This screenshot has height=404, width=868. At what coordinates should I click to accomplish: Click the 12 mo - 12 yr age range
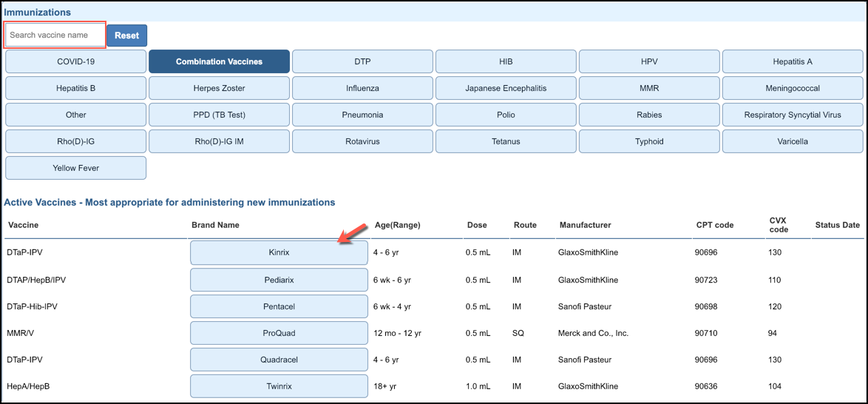tap(398, 333)
